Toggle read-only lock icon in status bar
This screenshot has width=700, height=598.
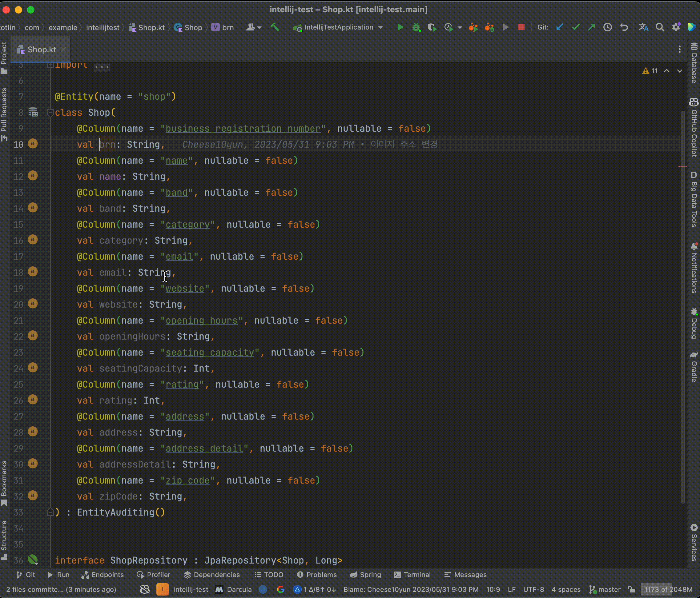631,589
